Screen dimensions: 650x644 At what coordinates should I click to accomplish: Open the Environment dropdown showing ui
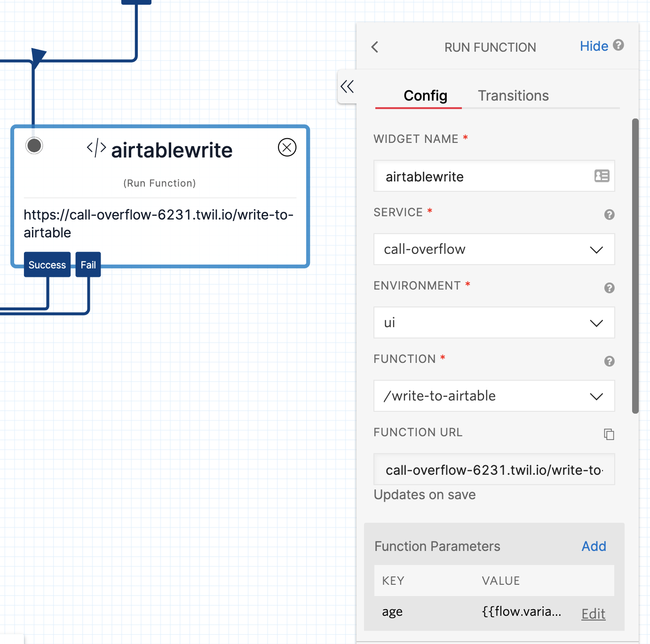[x=494, y=322]
